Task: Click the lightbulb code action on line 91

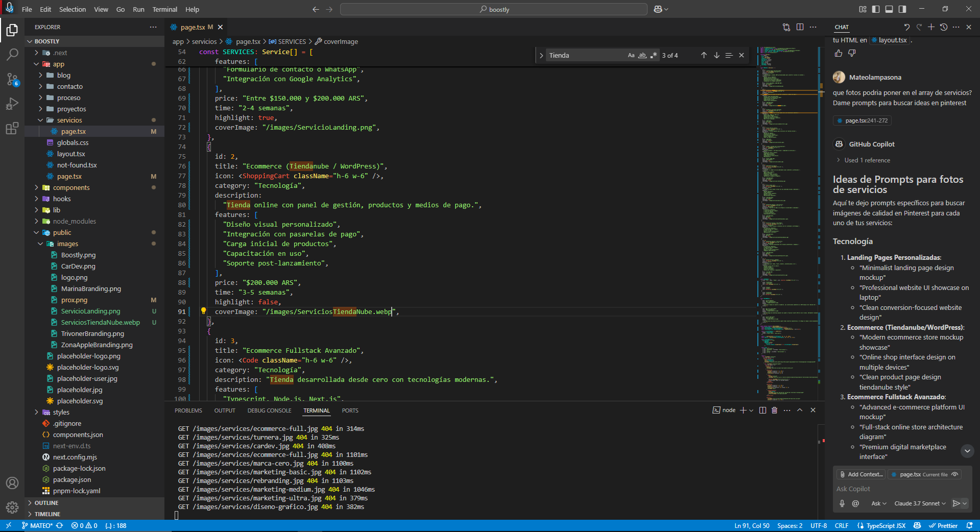Action: tap(203, 311)
